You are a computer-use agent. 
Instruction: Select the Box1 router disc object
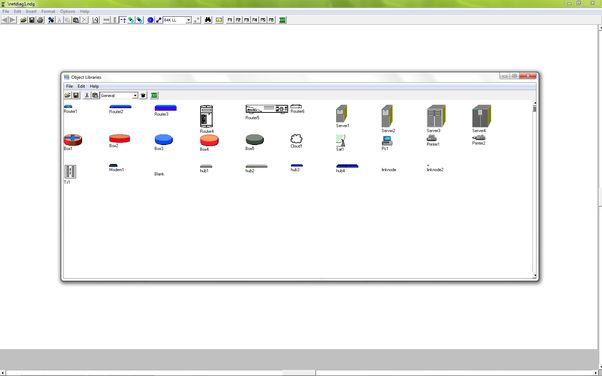[73, 140]
